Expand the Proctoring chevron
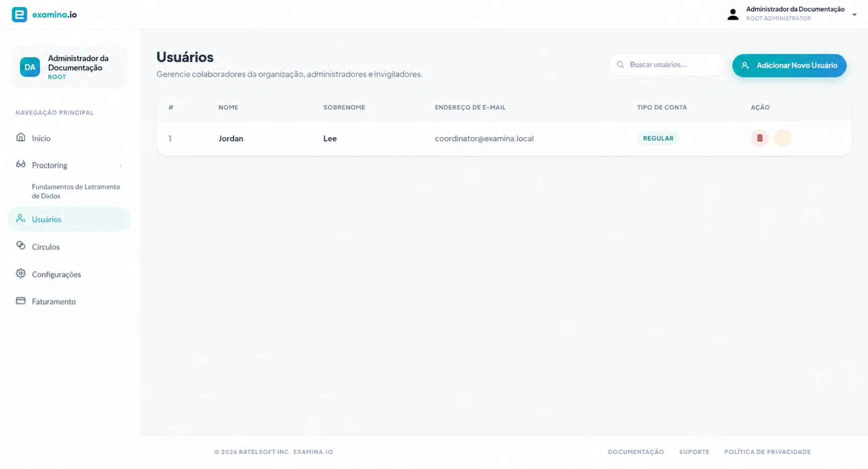Image resolution: width=868 pixels, height=469 pixels. pos(121,165)
